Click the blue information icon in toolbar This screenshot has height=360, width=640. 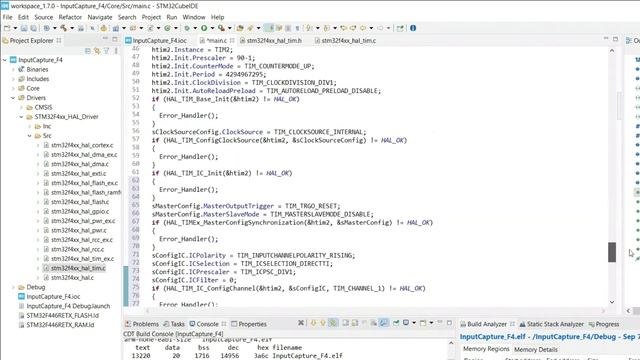tap(413, 28)
